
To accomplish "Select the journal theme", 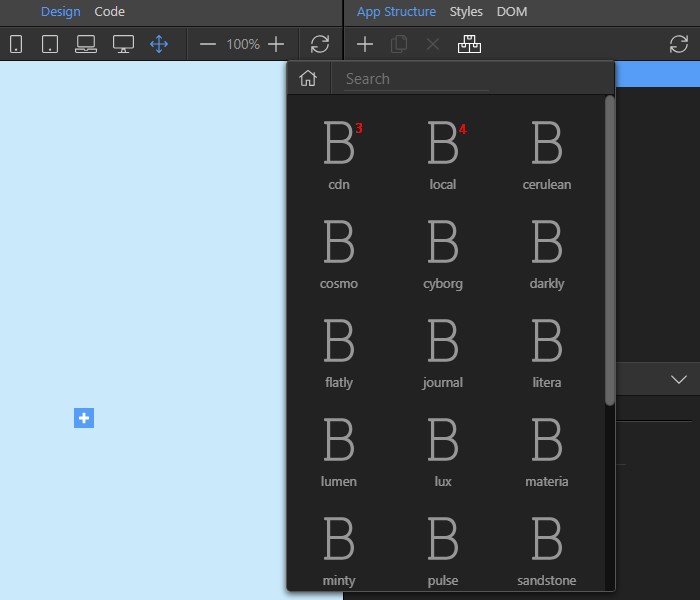I will 443,353.
